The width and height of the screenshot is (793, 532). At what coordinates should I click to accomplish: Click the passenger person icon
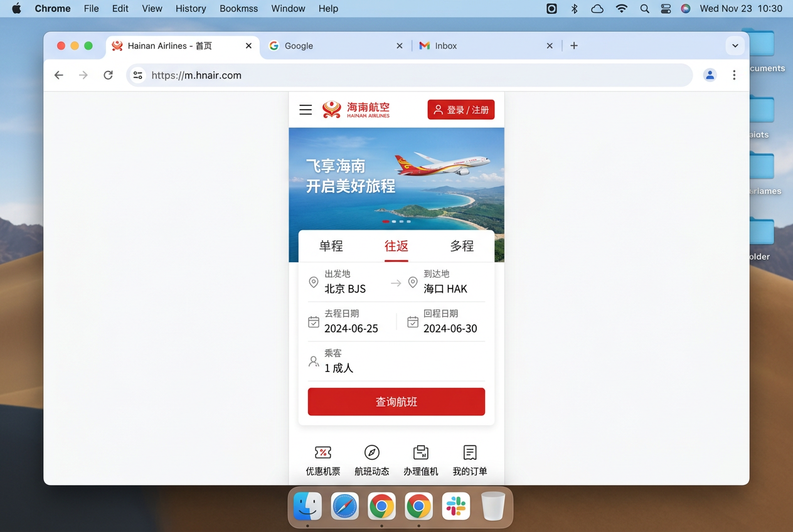pyautogui.click(x=314, y=361)
